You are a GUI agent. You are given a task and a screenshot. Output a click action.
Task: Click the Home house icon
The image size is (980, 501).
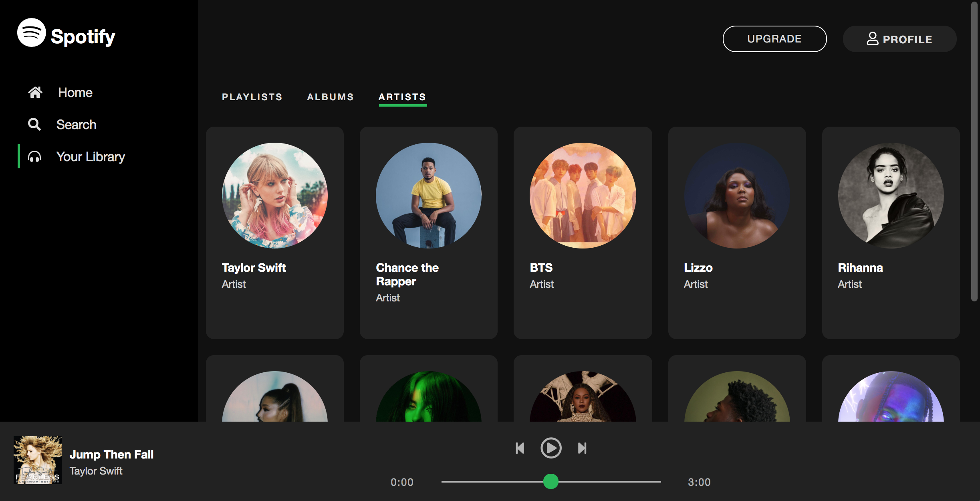(x=35, y=92)
